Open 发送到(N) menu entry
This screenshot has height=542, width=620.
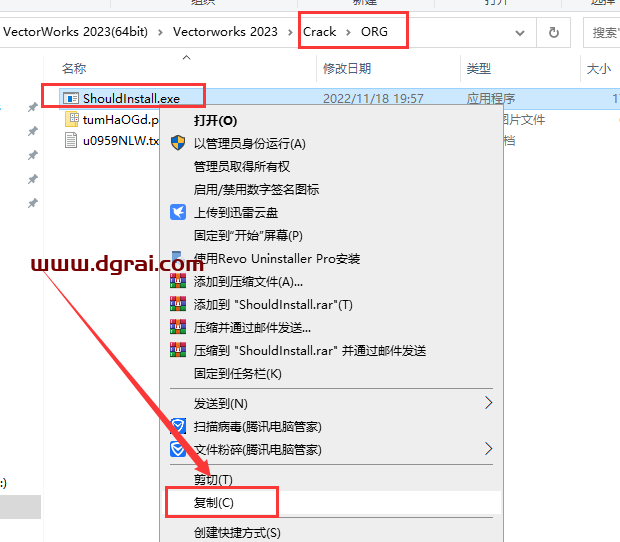(331, 403)
